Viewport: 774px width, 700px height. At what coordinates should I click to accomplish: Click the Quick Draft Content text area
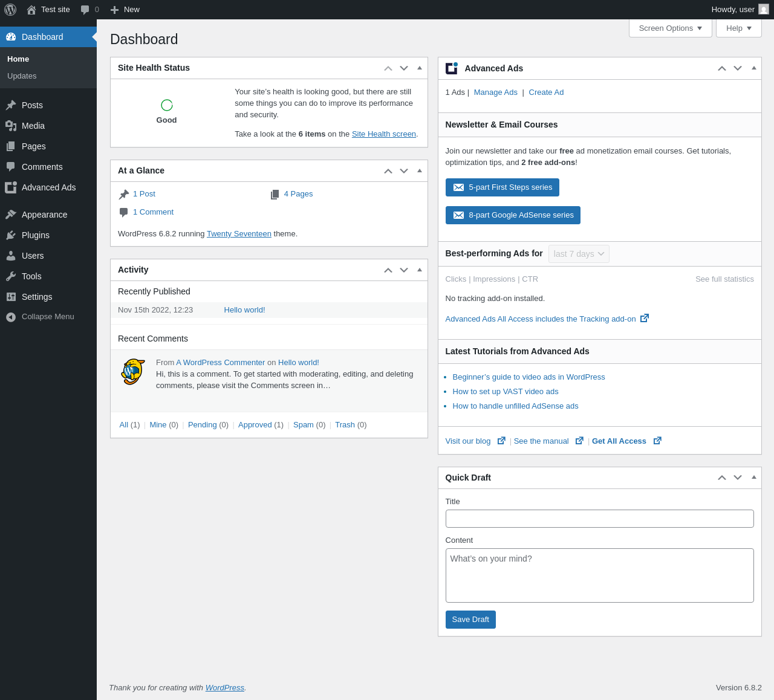600,575
